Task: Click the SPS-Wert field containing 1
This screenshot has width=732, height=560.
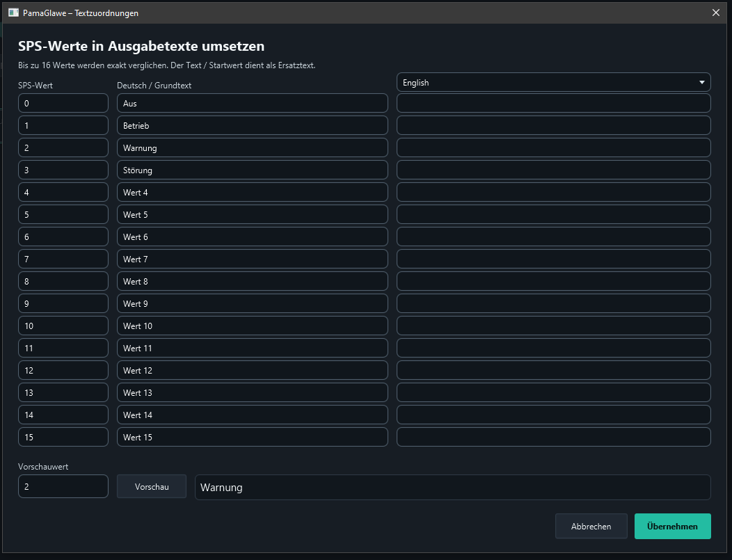Action: [63, 125]
